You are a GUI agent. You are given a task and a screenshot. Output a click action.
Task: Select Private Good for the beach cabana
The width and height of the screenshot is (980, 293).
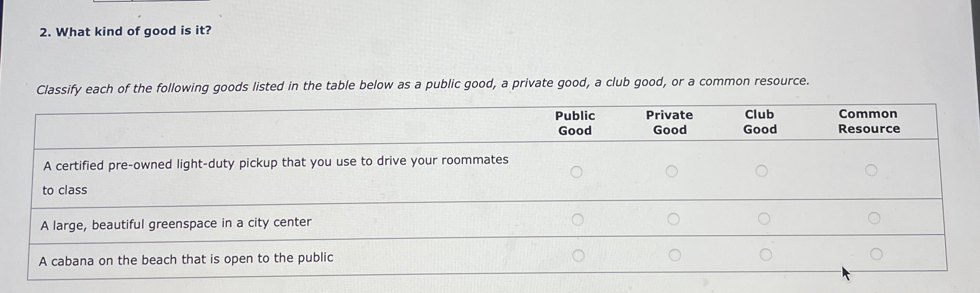pyautogui.click(x=676, y=254)
